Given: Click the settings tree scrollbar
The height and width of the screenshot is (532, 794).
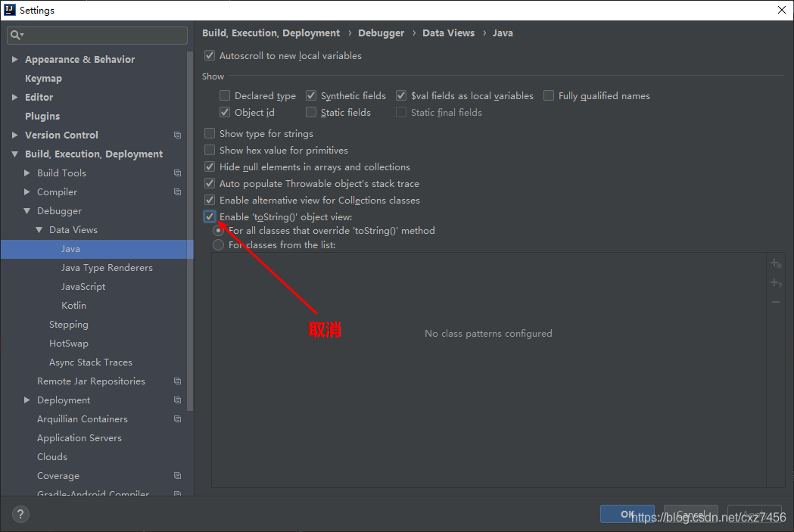Looking at the screenshot, I should 190,231.
